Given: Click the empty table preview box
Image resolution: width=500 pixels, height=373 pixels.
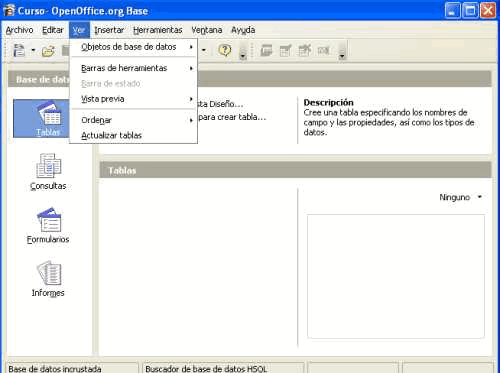Looking at the screenshot, I should coord(396,276).
